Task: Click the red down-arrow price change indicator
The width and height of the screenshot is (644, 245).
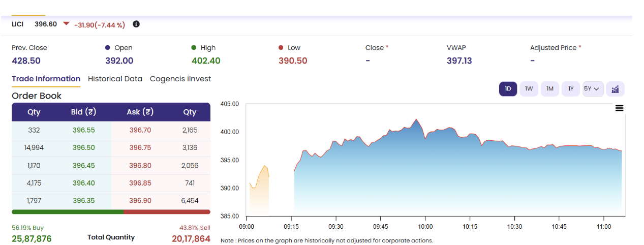Action: point(66,23)
